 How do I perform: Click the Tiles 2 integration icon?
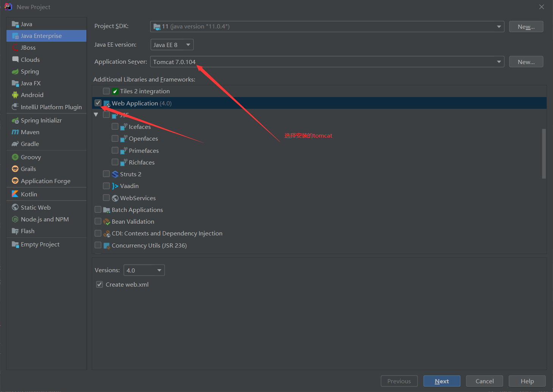pos(115,91)
